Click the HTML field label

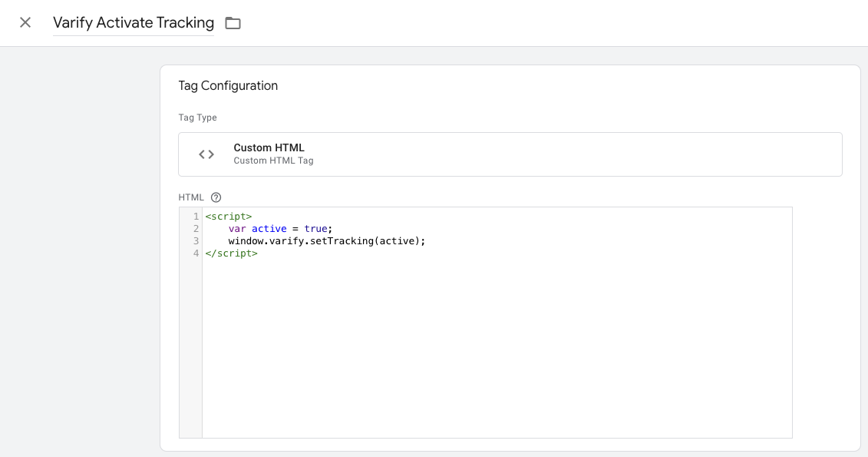click(x=191, y=197)
